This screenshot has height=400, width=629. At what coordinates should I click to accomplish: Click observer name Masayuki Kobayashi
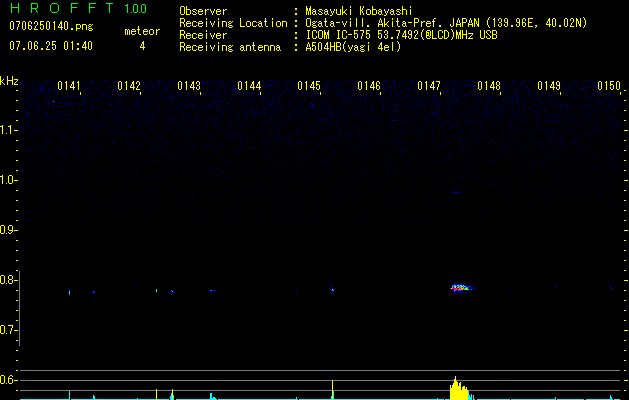(359, 11)
